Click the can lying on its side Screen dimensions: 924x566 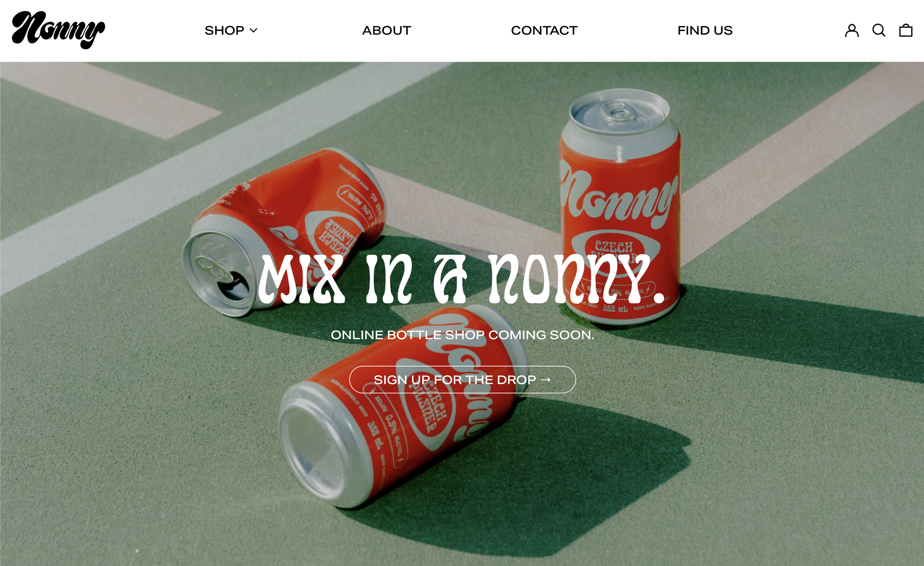point(403,407)
